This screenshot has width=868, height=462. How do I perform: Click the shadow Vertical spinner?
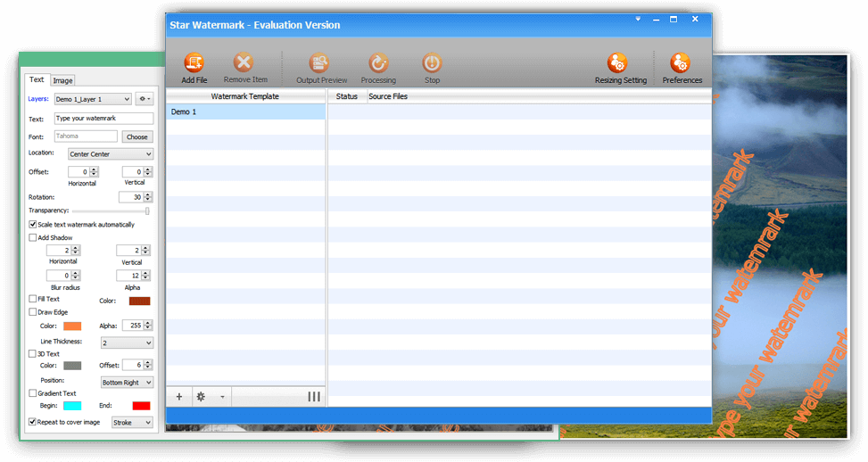[133, 251]
